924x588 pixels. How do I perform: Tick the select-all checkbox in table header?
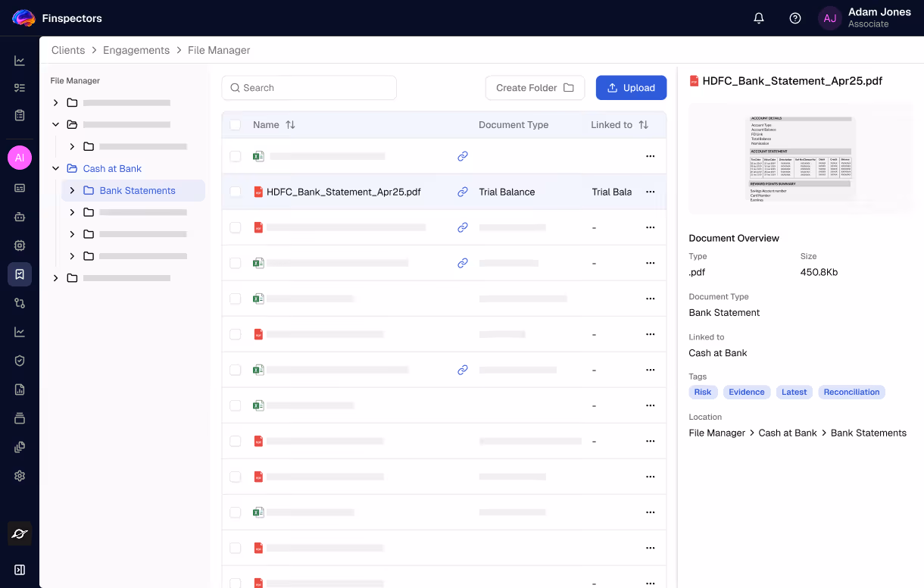click(235, 124)
